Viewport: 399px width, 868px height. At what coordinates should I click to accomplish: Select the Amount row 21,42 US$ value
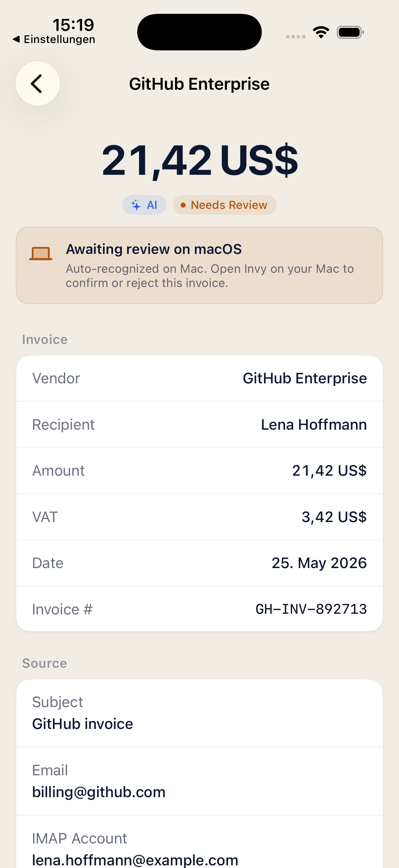329,471
